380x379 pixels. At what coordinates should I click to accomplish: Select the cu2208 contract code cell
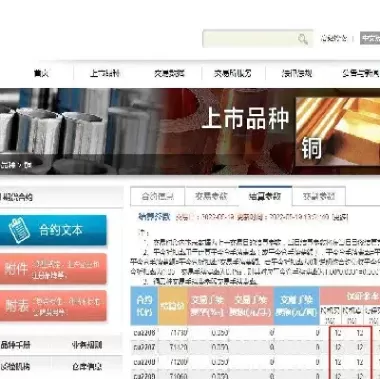coord(144,362)
